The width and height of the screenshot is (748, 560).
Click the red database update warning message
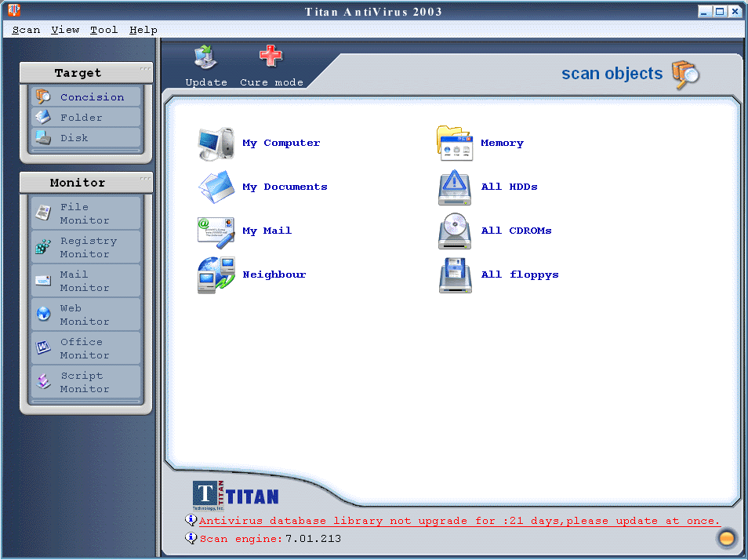[x=459, y=521]
